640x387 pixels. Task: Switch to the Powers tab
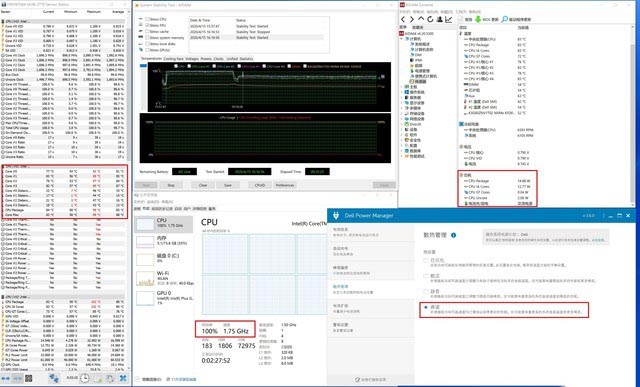pos(206,59)
